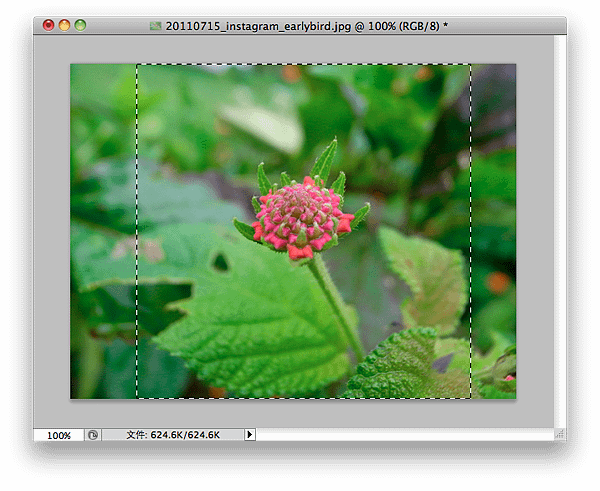Click the flower stem below the bud
This screenshot has width=600, height=491.
[x=336, y=304]
